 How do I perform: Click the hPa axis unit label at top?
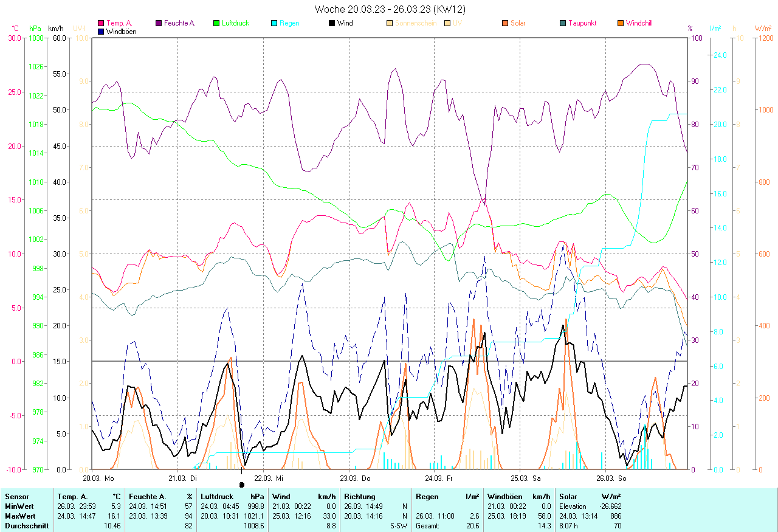tap(35, 28)
